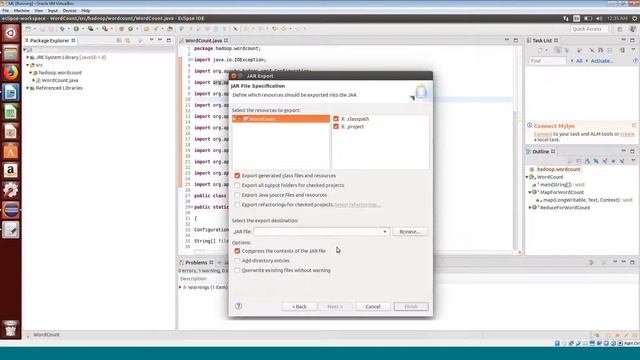The image size is (640, 360).
Task: Expand the WordCount project in JAR Export tree
Action: [x=234, y=119]
